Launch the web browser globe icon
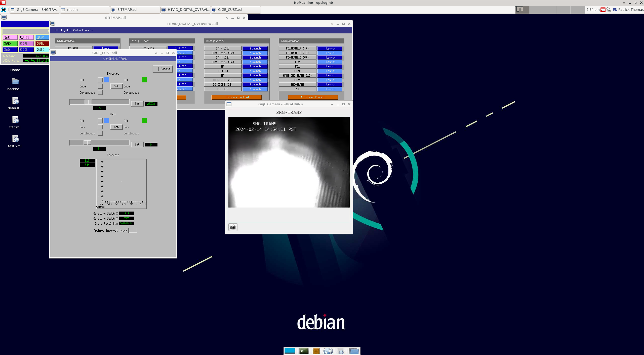 (x=328, y=351)
